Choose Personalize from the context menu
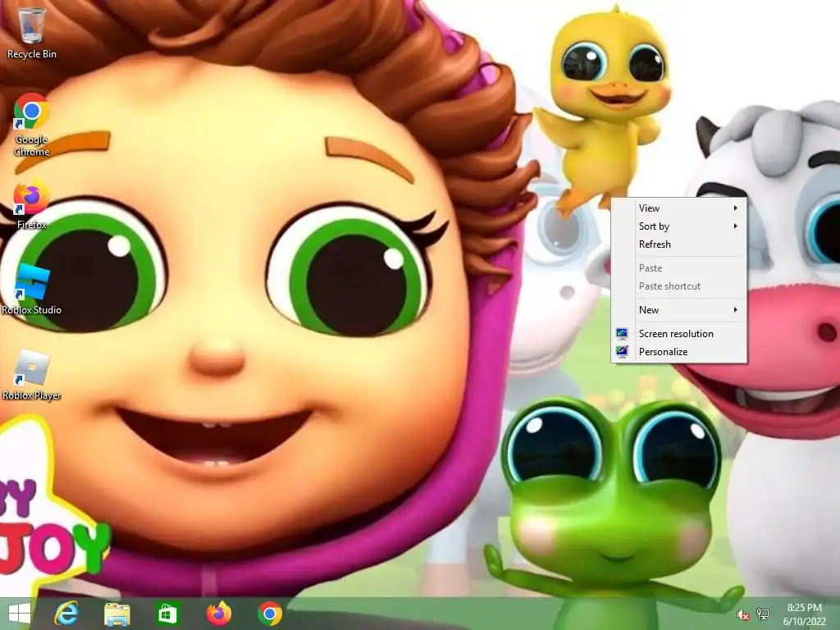 (678, 351)
